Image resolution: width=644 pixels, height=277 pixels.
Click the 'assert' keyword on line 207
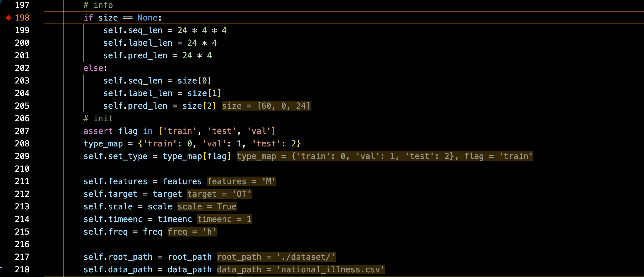coord(98,131)
